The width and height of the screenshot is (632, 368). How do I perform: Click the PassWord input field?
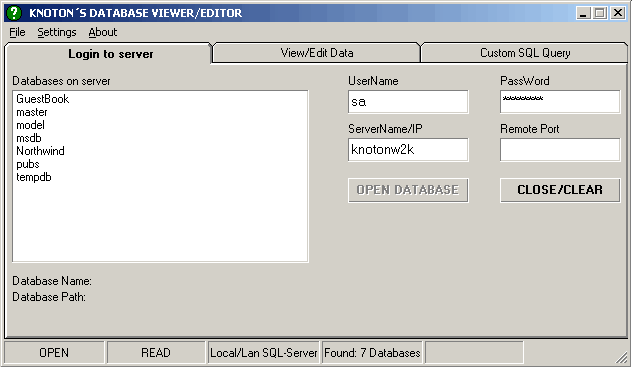tap(560, 102)
